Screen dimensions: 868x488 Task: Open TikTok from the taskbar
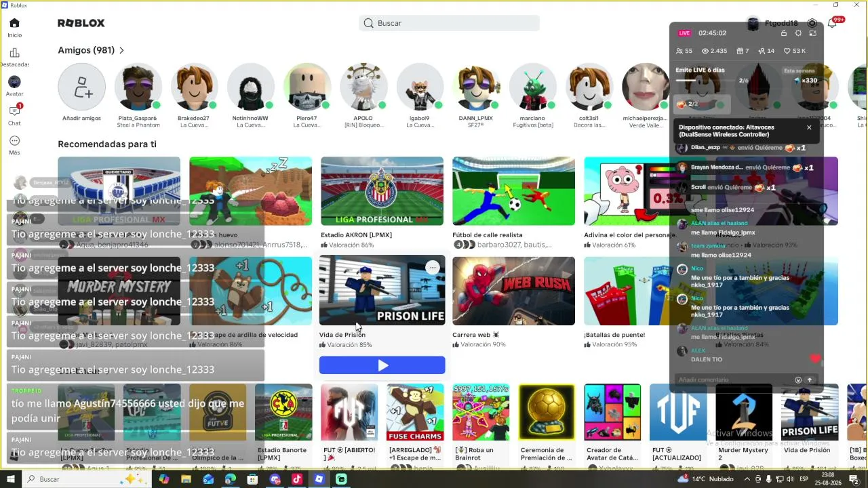pyautogui.click(x=297, y=479)
